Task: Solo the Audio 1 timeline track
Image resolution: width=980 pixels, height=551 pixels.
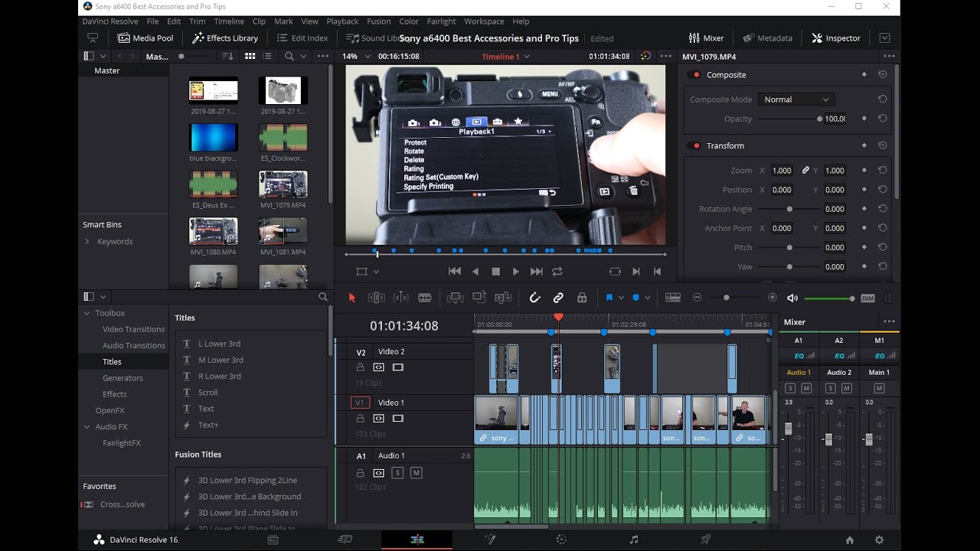Action: (x=397, y=473)
